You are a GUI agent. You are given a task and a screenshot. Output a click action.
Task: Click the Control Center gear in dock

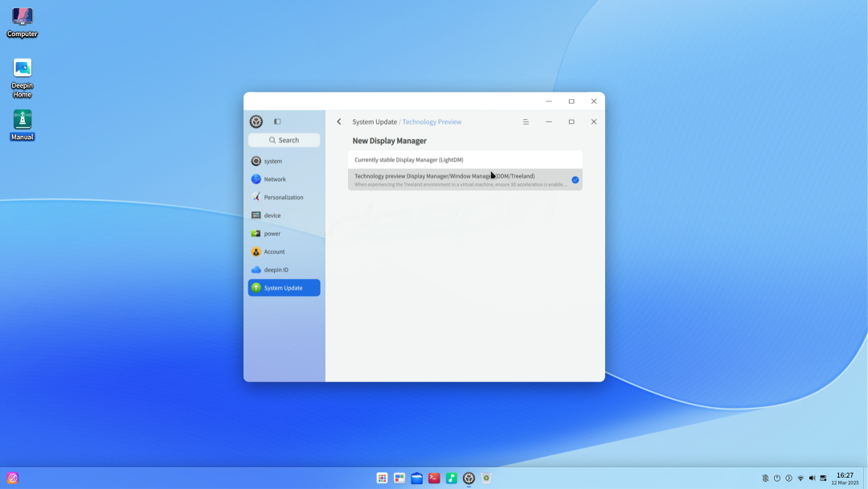click(x=469, y=478)
